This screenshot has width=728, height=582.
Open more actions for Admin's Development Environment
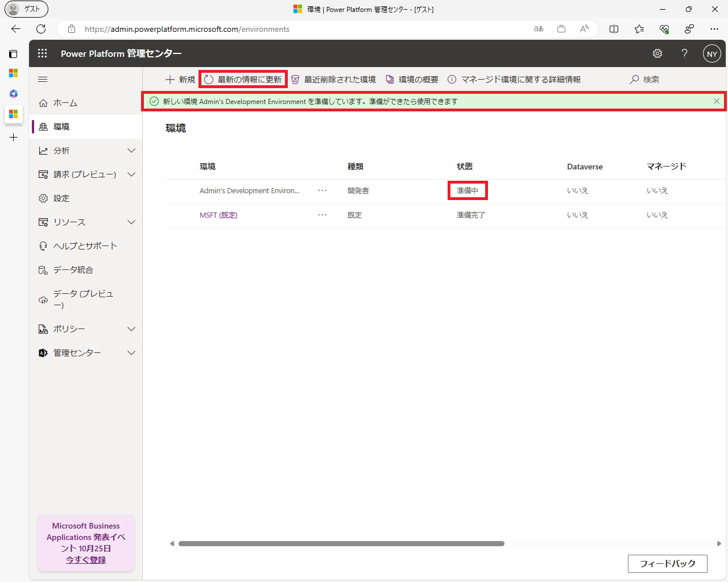click(x=322, y=191)
